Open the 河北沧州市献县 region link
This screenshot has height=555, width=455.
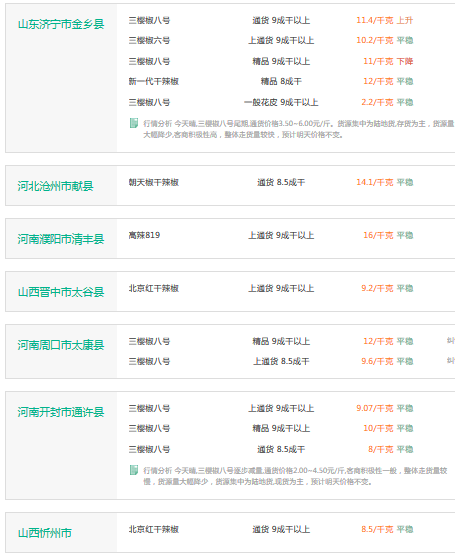pyautogui.click(x=56, y=186)
